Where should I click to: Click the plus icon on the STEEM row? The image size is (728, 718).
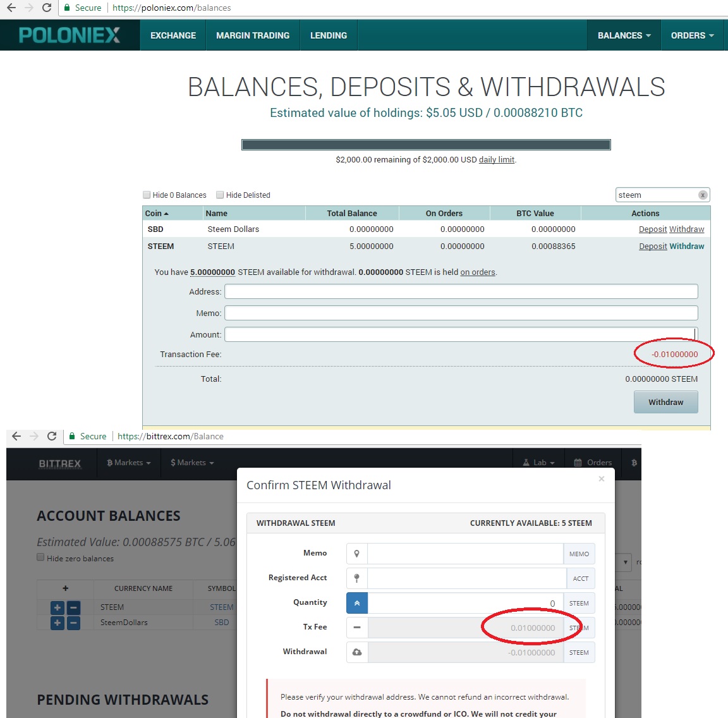click(58, 607)
